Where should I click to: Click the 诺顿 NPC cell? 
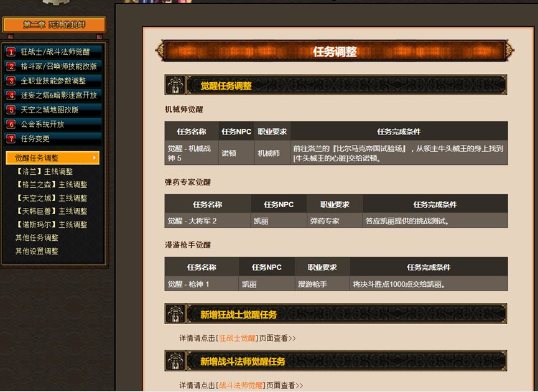pyautogui.click(x=236, y=153)
